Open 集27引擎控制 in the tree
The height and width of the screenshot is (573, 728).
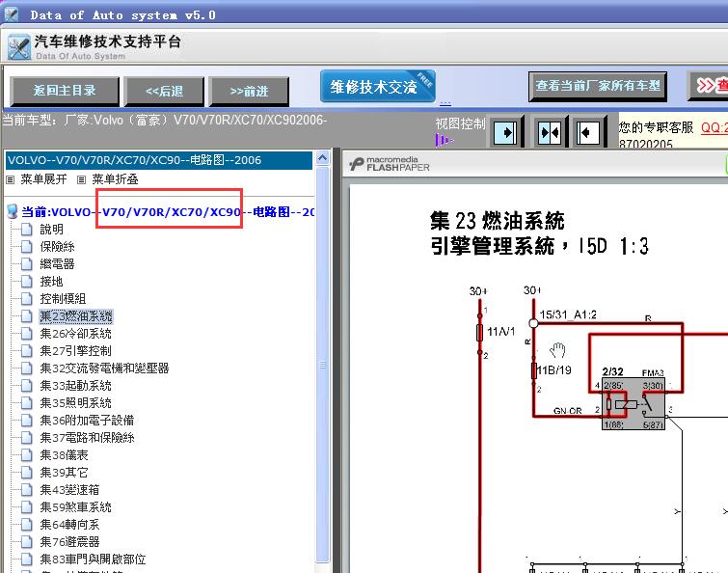75,350
